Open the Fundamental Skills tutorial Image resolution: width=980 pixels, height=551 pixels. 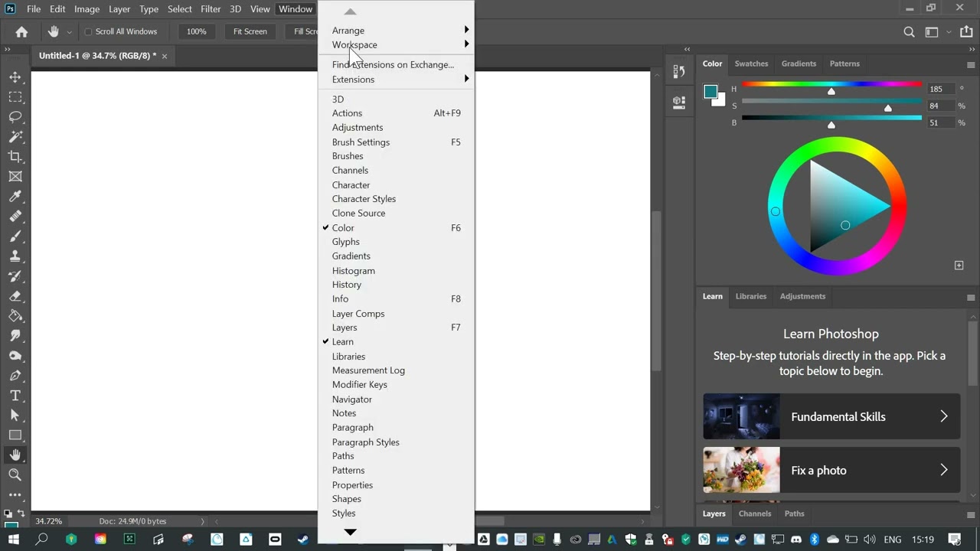click(831, 416)
